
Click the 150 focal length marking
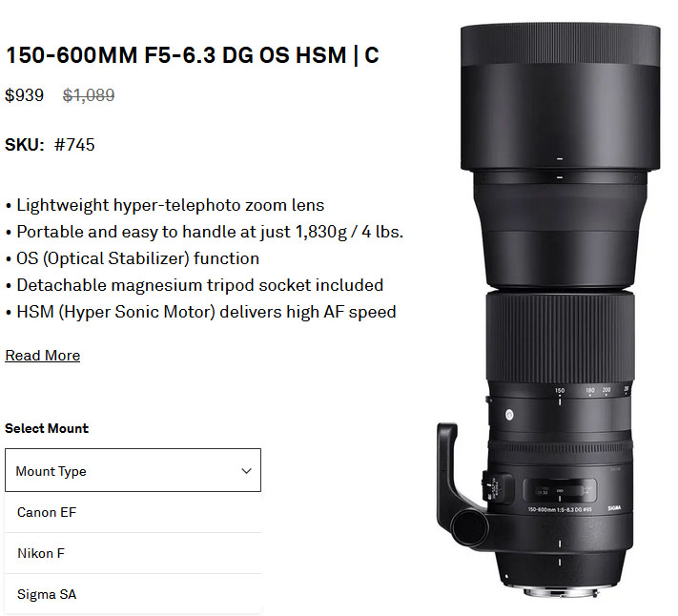coord(560,390)
